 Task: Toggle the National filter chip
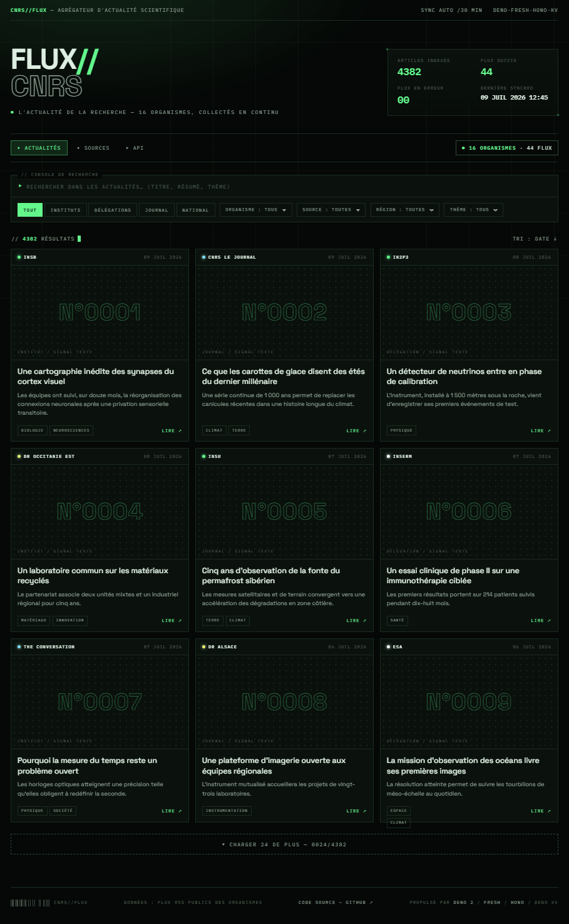pyautogui.click(x=195, y=210)
